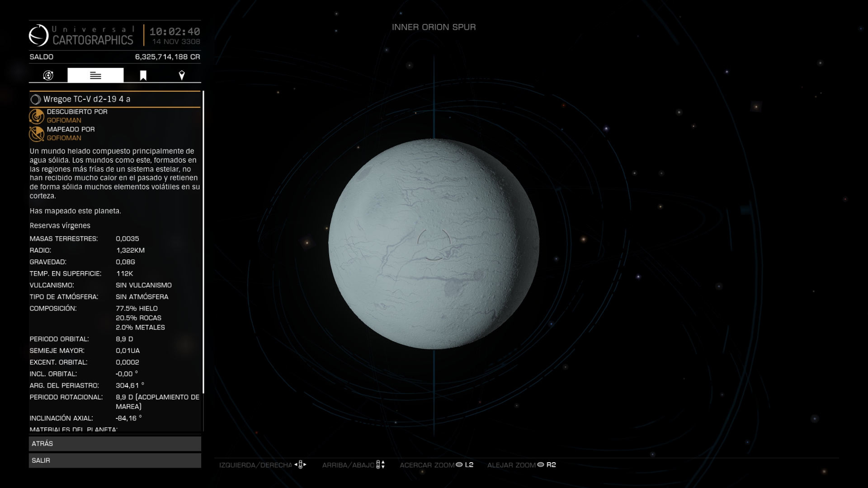Click the RADIO value 1,322KM
This screenshot has height=488, width=868.
click(x=130, y=250)
